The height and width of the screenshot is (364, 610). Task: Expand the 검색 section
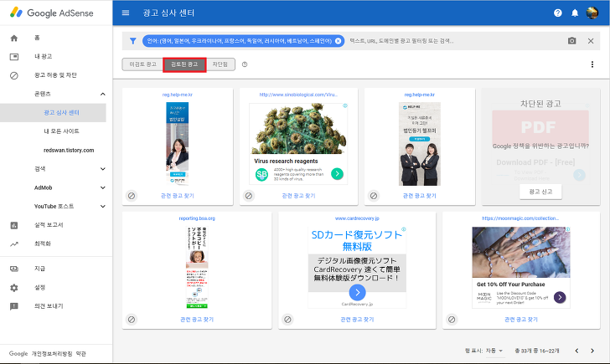click(x=103, y=168)
